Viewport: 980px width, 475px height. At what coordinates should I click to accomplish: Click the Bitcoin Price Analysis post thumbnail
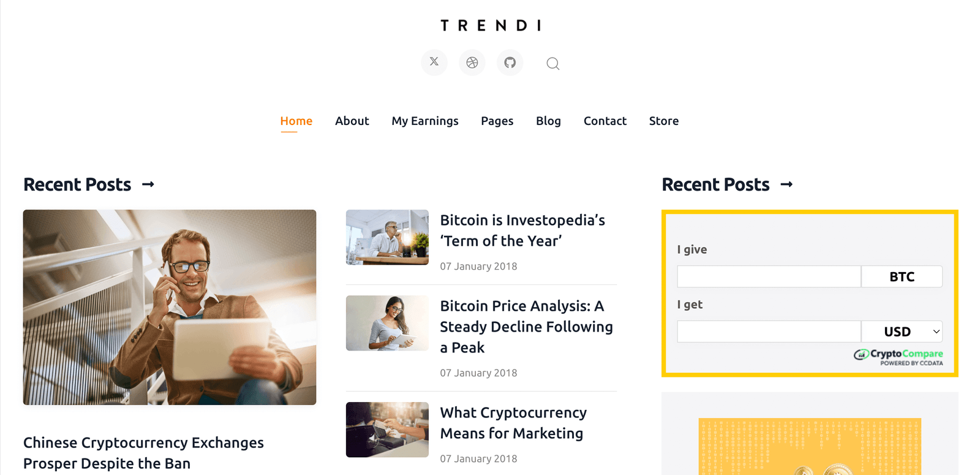click(387, 323)
